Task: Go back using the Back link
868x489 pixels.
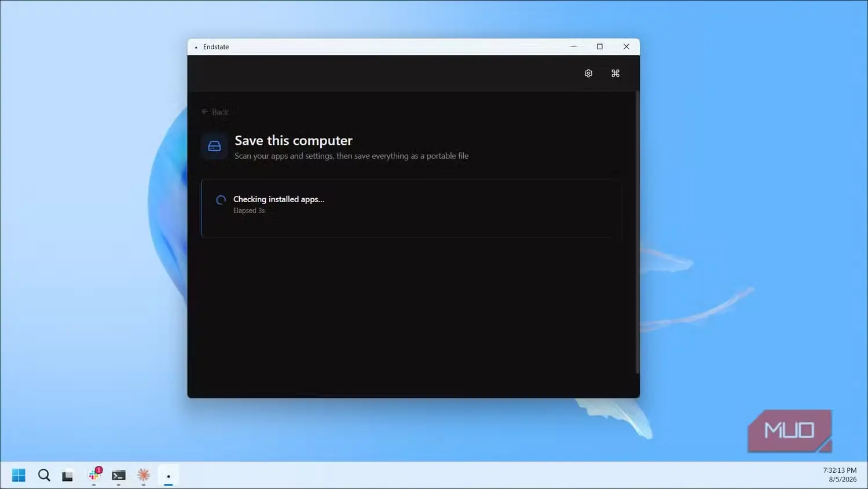Action: pyautogui.click(x=215, y=112)
